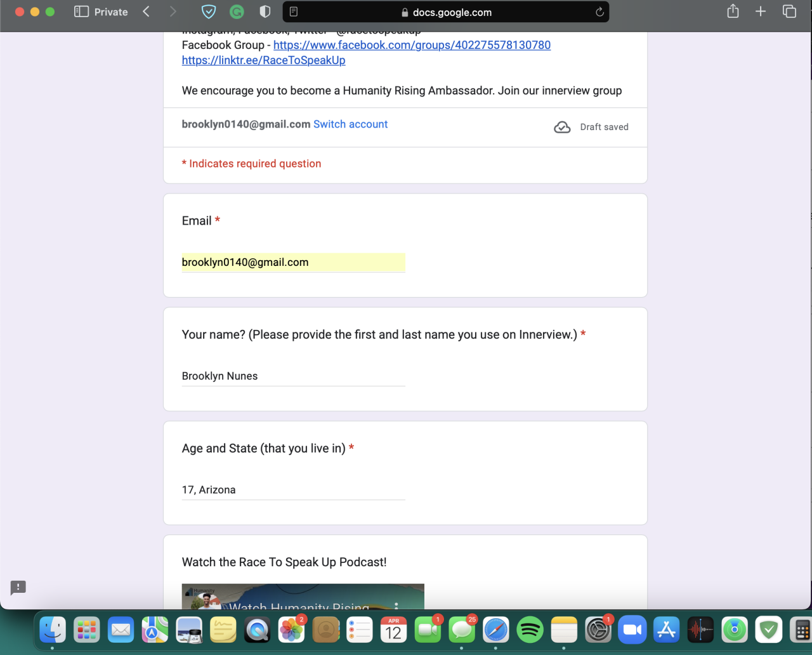This screenshot has width=812, height=655.
Task: Open App Store from the Dock
Action: click(666, 630)
